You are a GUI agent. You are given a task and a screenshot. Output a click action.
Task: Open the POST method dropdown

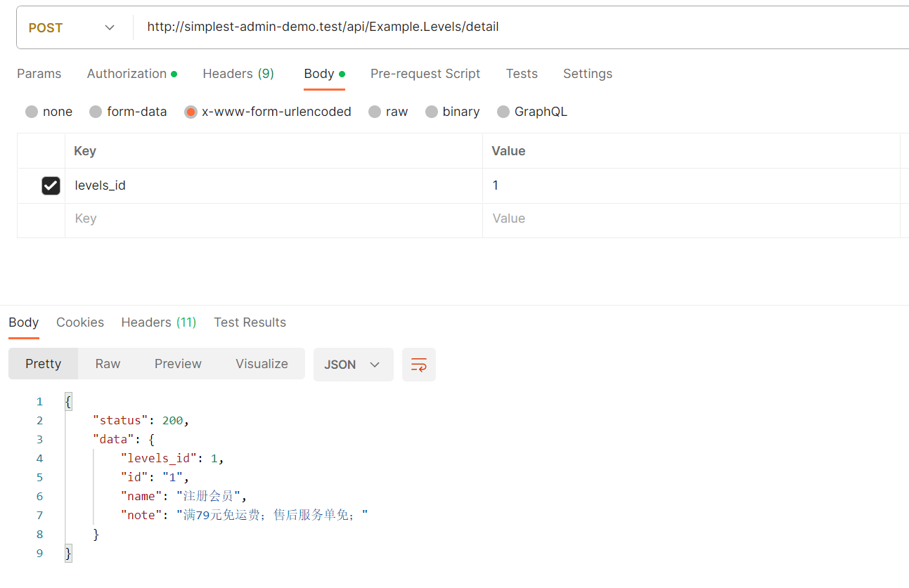(x=71, y=27)
